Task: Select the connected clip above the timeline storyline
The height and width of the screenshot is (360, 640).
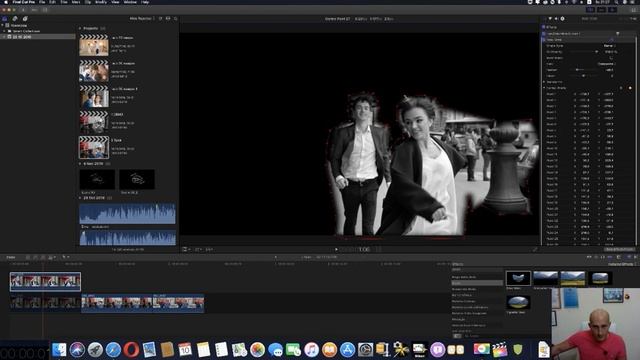Action: click(x=45, y=282)
